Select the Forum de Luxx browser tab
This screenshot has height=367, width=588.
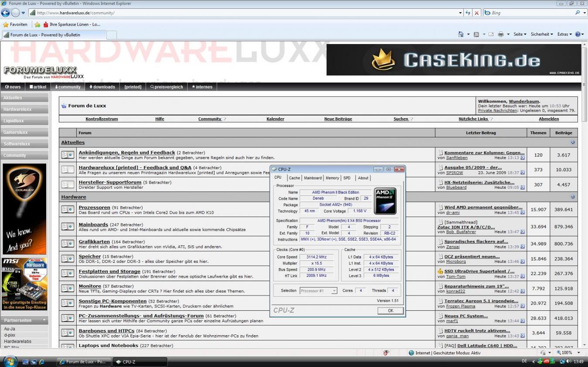[53, 35]
